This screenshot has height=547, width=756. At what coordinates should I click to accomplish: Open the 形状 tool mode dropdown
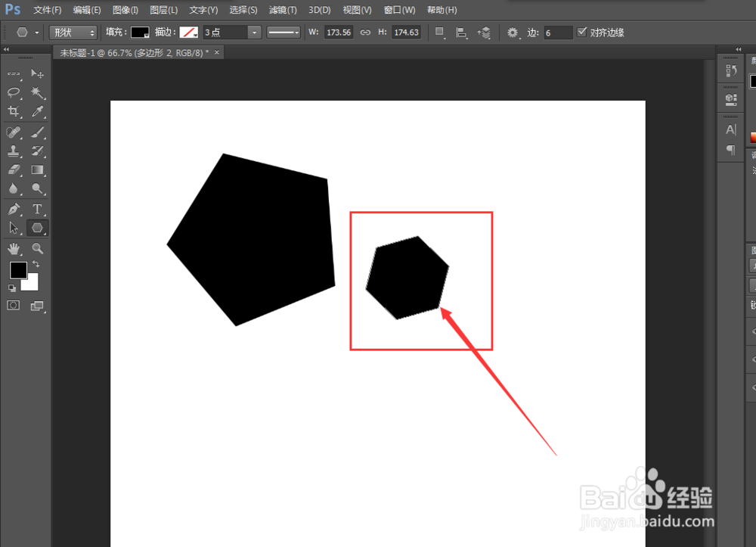tap(73, 33)
